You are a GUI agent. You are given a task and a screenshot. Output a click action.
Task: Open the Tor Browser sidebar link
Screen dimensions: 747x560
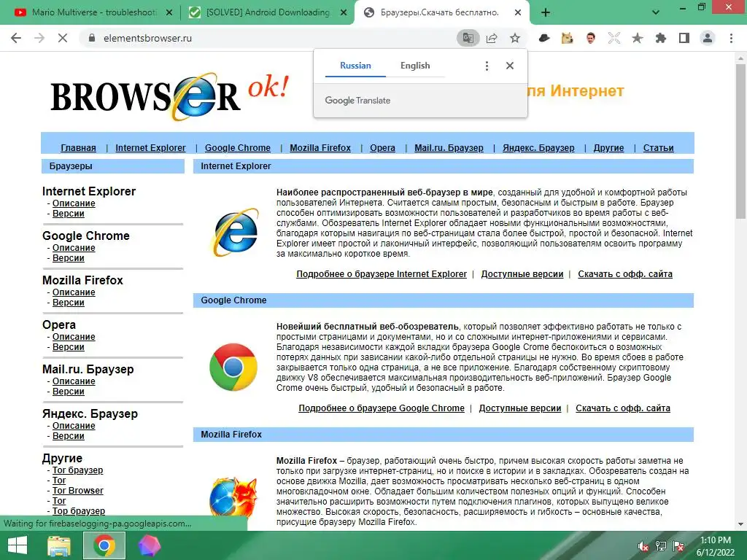(x=77, y=491)
